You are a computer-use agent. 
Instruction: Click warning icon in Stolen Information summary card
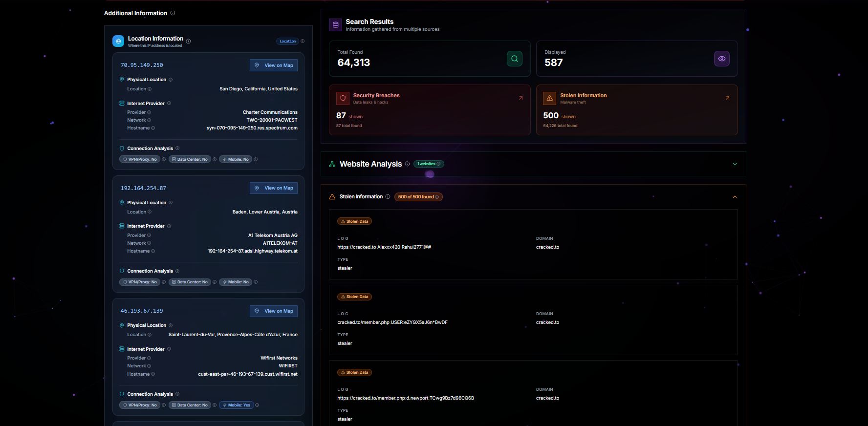pos(550,98)
